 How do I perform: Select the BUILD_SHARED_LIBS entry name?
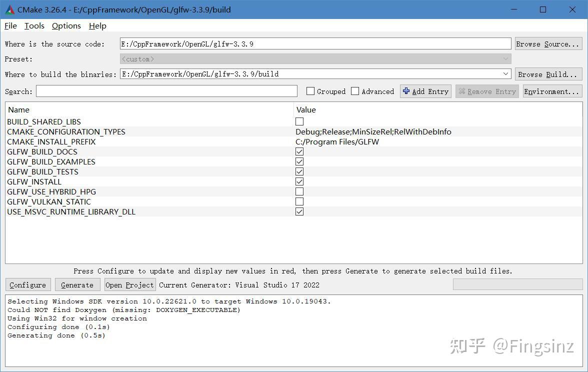[44, 122]
